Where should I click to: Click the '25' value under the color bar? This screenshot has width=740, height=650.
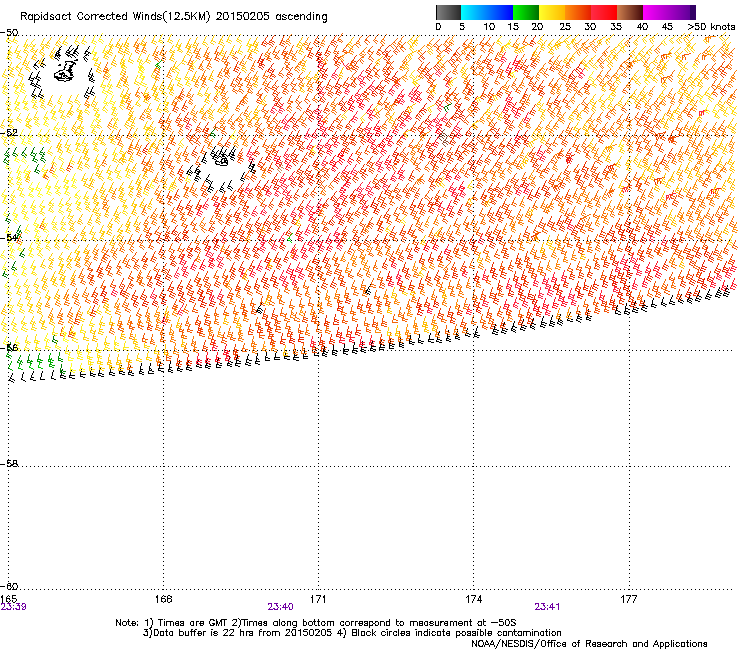coord(565,27)
